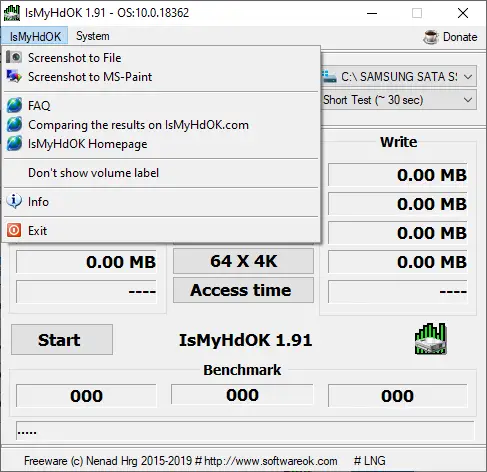Click the 64 X 4K test button
Screen dimensions: 487x472
click(243, 261)
